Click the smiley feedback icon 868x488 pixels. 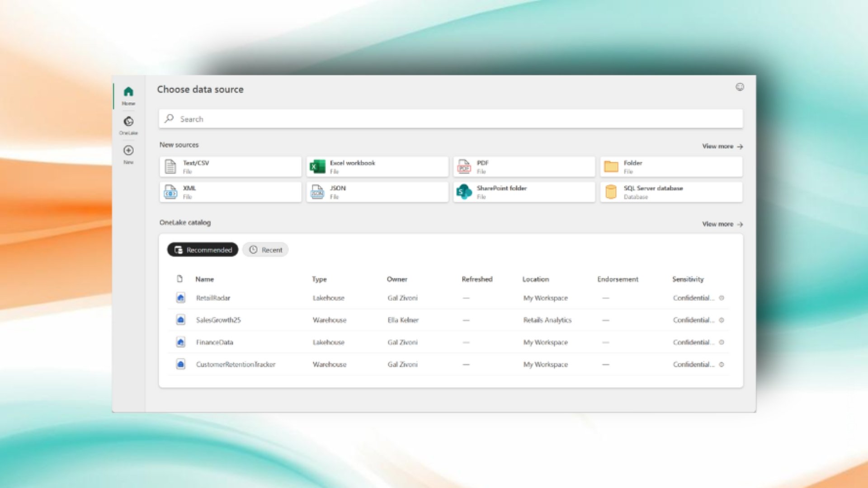coord(740,87)
